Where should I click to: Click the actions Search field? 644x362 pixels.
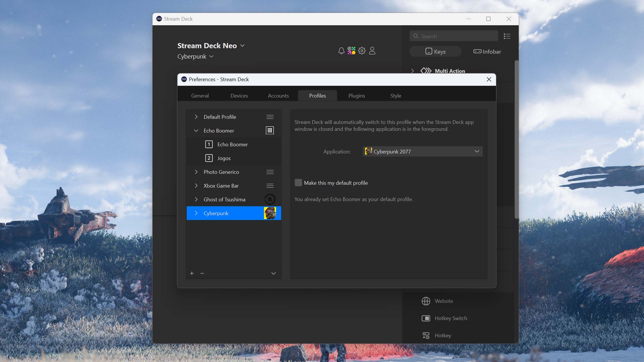(x=453, y=36)
